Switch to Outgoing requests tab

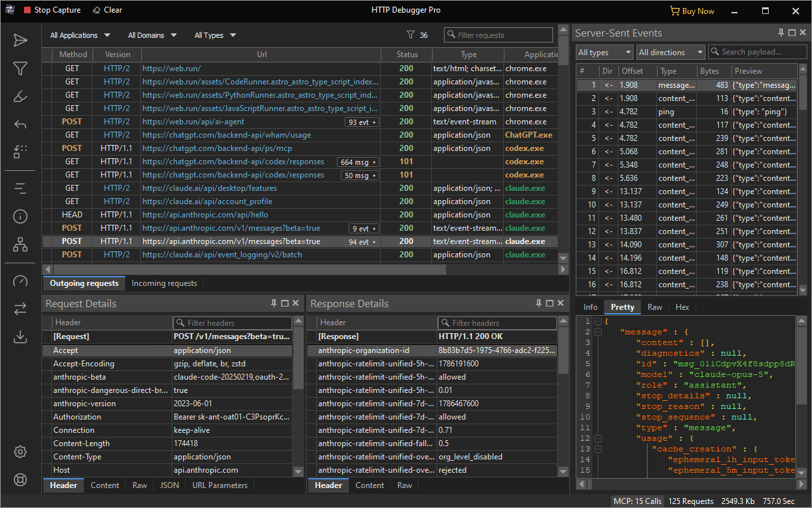coord(84,283)
